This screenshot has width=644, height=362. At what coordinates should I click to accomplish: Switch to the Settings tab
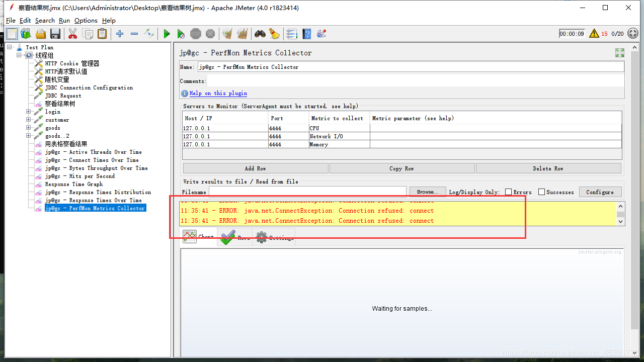click(x=274, y=237)
